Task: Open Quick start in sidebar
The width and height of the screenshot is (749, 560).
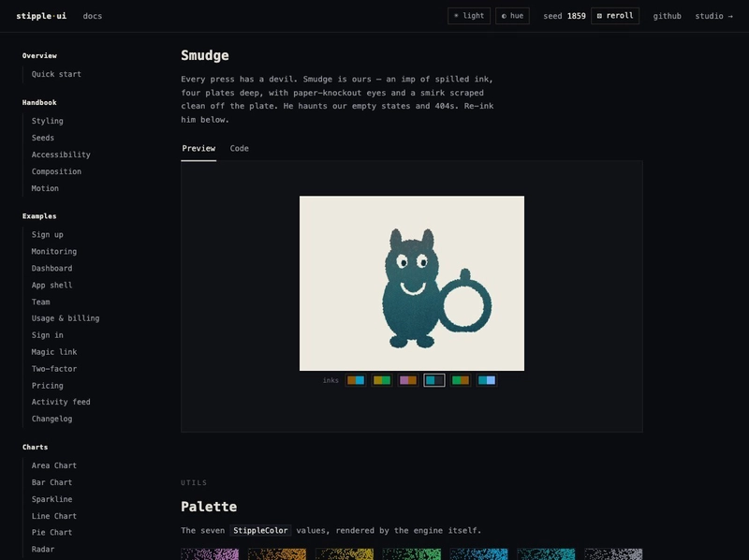Action: pos(56,74)
